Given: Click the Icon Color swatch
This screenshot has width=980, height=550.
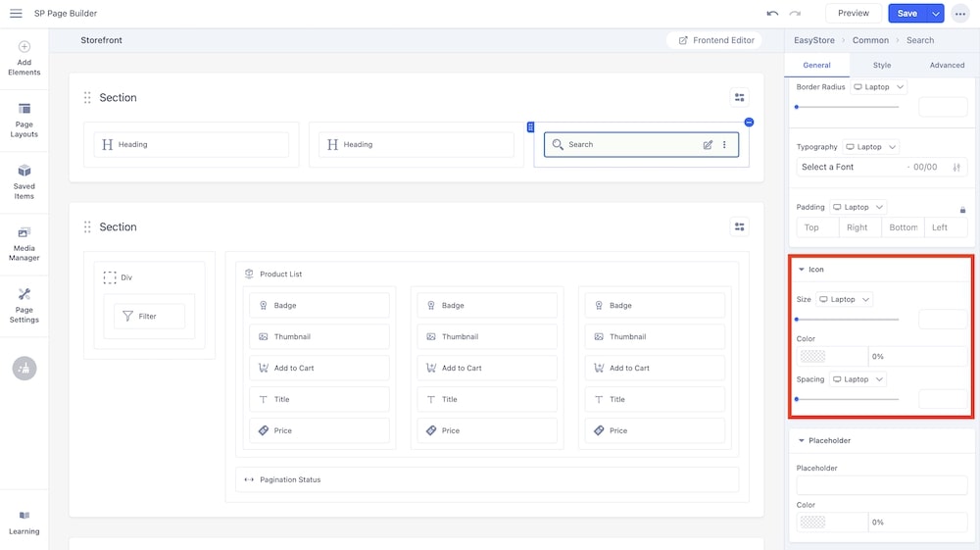Looking at the screenshot, I should [x=812, y=357].
